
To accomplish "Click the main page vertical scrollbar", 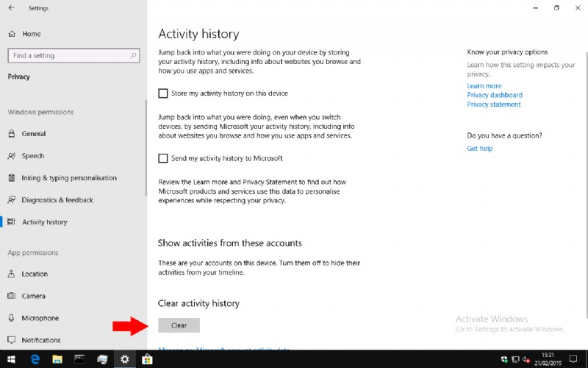I will click(x=587, y=184).
